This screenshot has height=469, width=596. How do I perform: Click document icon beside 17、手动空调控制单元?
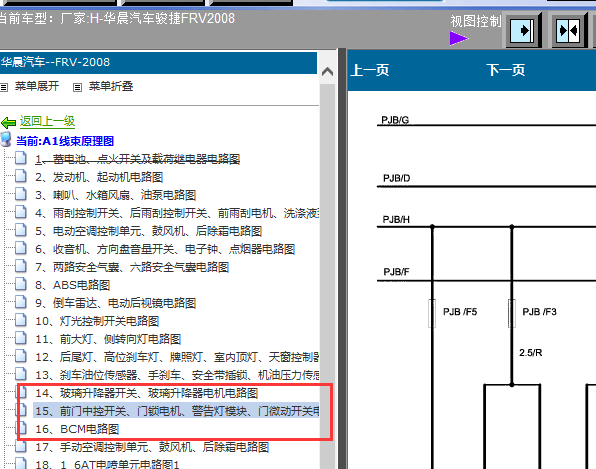(x=21, y=446)
